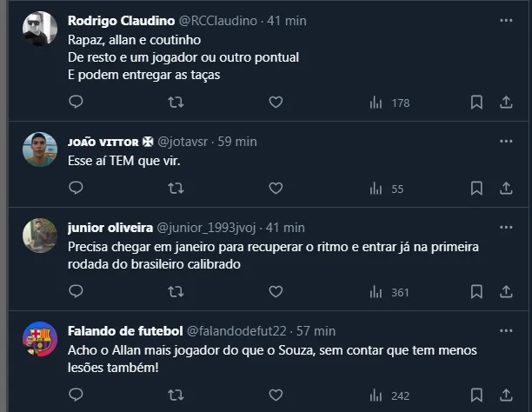Open João Vittor's 59 min timestamp

coord(239,141)
